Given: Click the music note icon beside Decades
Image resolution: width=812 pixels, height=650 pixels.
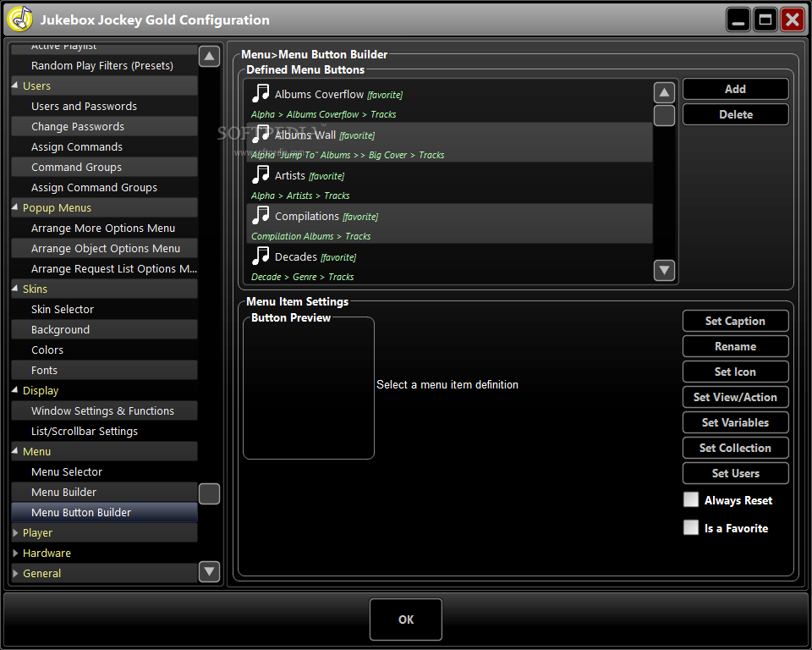Looking at the screenshot, I should coord(261,256).
